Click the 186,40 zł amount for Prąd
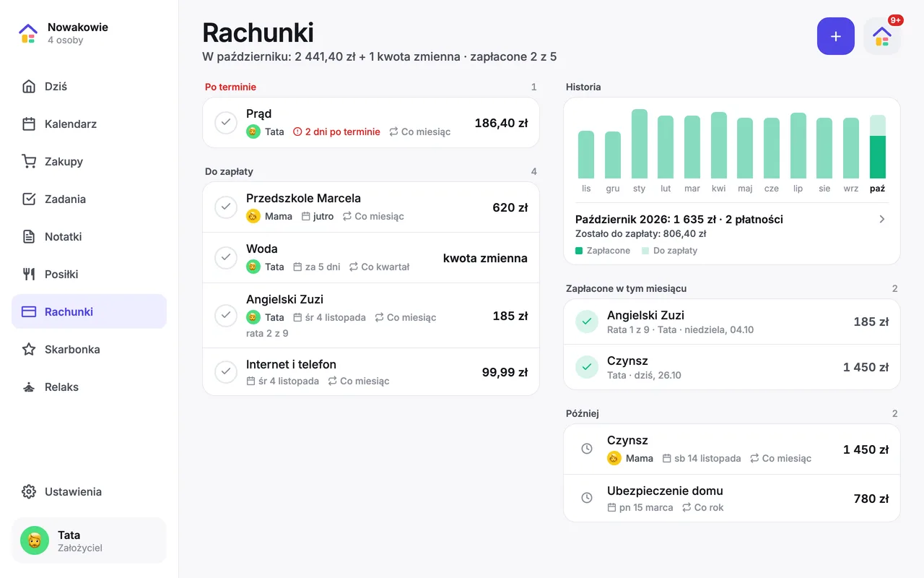Viewport: 924px width, 578px height. (501, 123)
